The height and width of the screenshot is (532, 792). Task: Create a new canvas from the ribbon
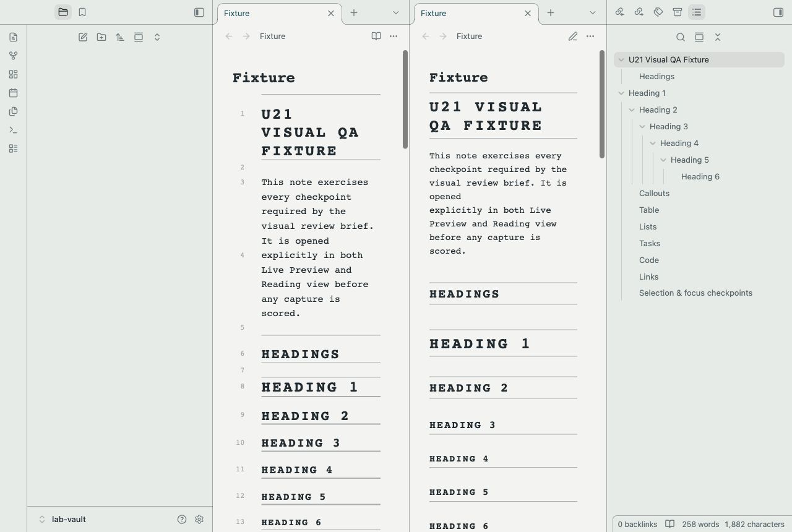13,74
